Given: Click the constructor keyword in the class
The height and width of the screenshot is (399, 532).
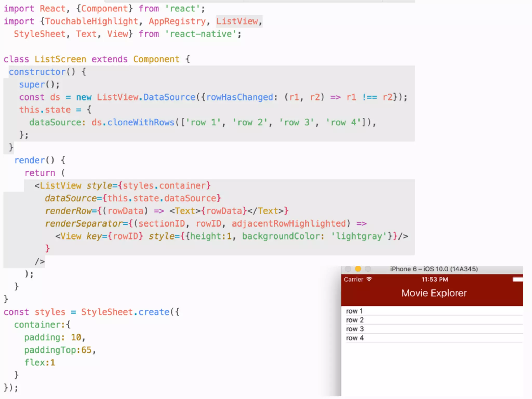Looking at the screenshot, I should 37,72.
